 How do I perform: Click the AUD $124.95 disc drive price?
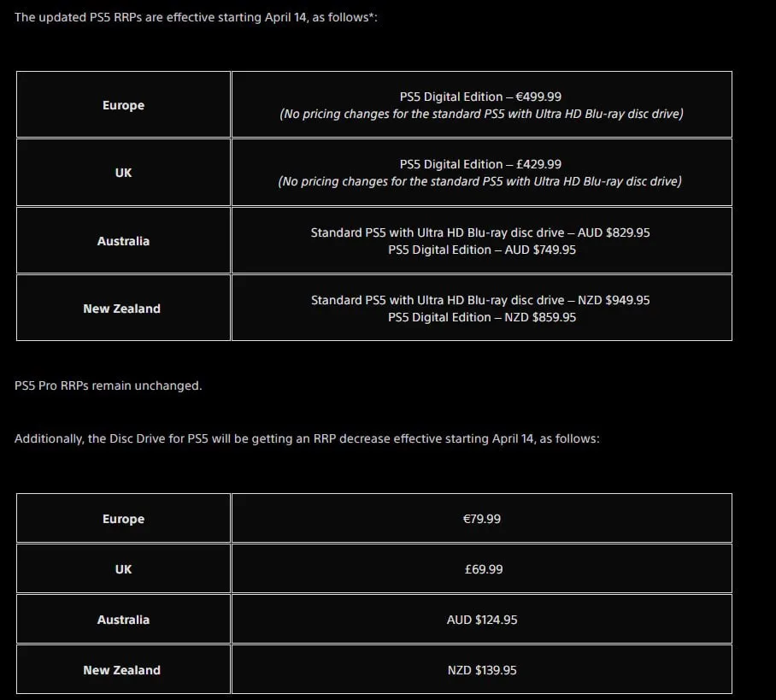[x=482, y=620]
